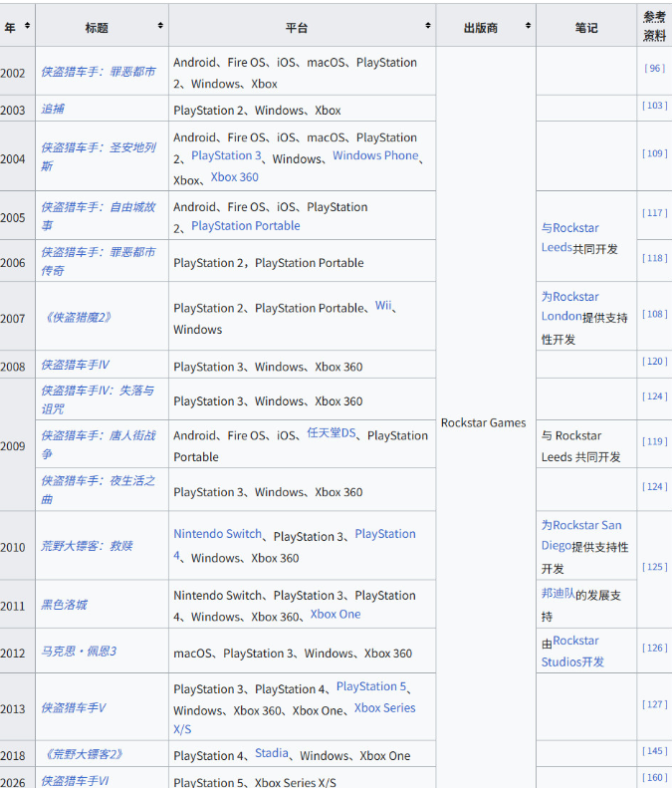This screenshot has width=672, height=788.
Task: Open 追捕 game link
Action: click(x=53, y=109)
